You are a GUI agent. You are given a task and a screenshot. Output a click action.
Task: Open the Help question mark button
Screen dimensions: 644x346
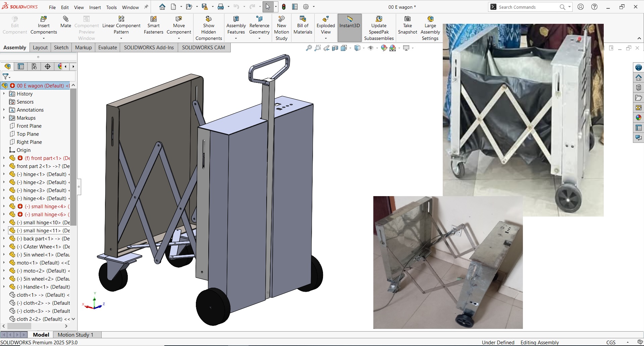point(594,7)
